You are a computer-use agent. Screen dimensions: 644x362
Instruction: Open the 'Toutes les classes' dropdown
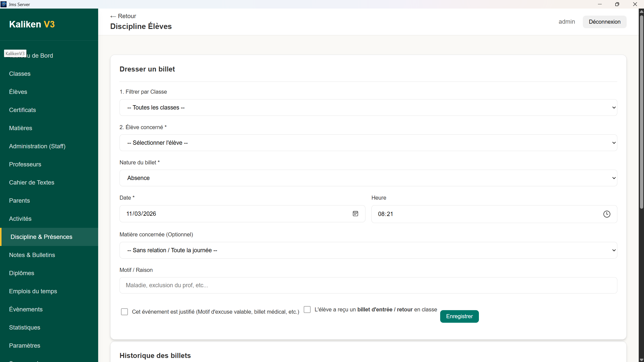368,107
